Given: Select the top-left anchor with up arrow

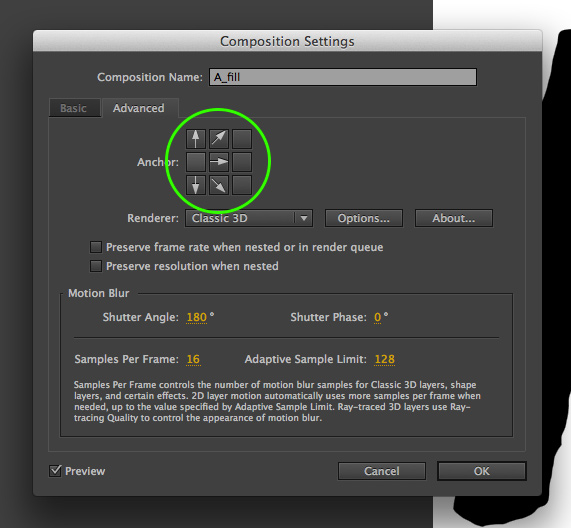Looking at the screenshot, I should 196,139.
